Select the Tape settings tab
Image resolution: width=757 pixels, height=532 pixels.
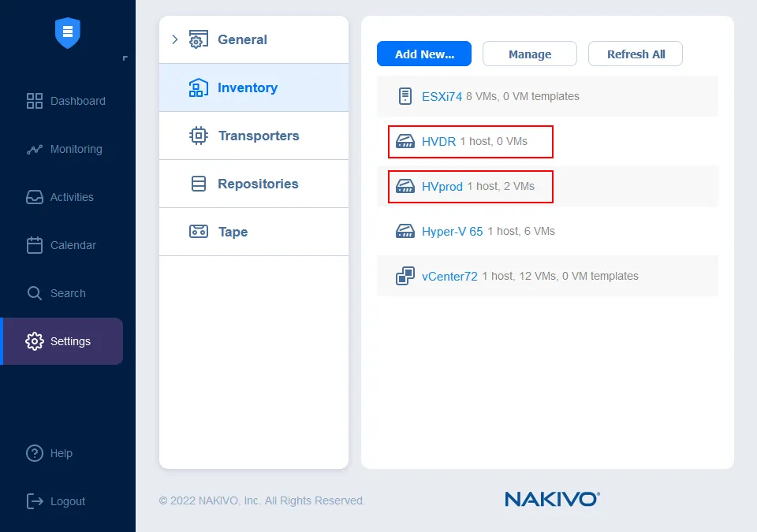pos(233,232)
